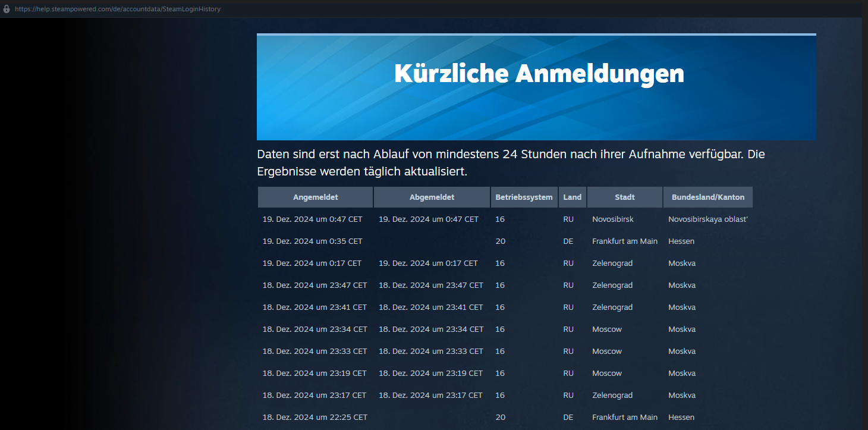Image resolution: width=868 pixels, height=430 pixels.
Task: Click Moskva in the 23:19 row
Action: pos(682,373)
